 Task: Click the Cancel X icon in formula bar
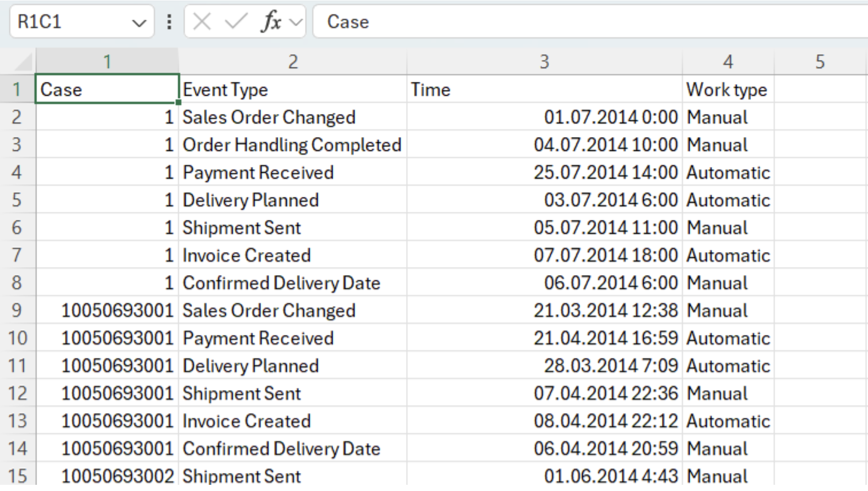click(202, 22)
